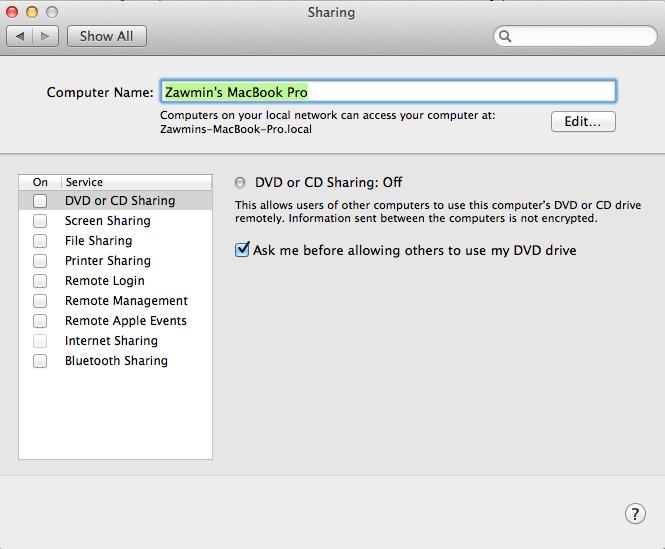The height and width of the screenshot is (549, 665).
Task: Click the DVD or CD Sharing status indicator
Action: point(240,182)
